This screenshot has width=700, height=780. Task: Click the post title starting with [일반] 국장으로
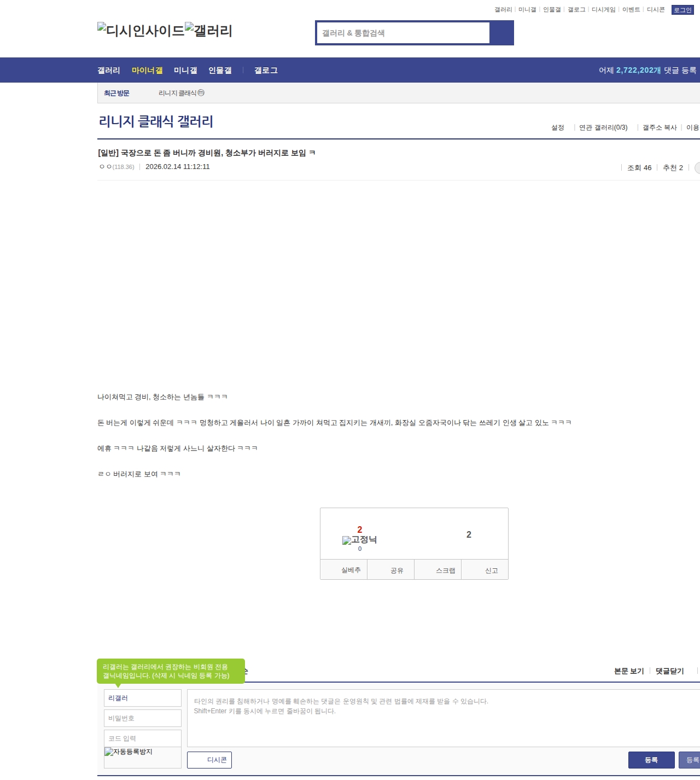pos(206,153)
